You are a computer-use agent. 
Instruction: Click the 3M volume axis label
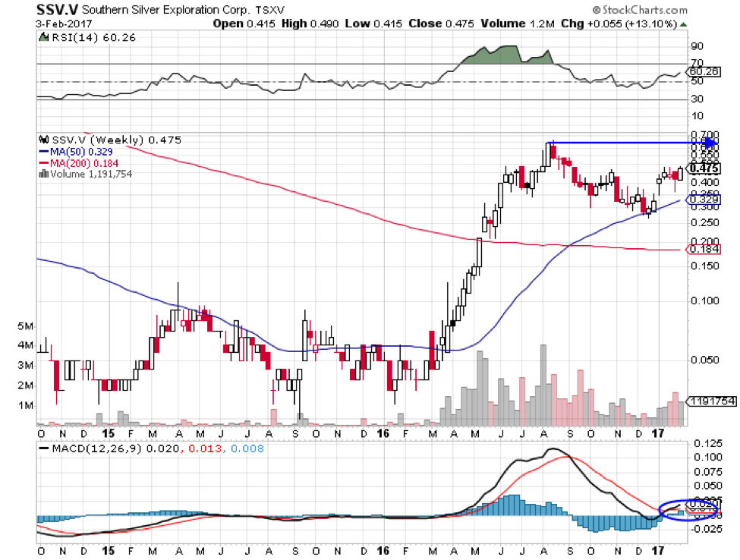(x=26, y=365)
